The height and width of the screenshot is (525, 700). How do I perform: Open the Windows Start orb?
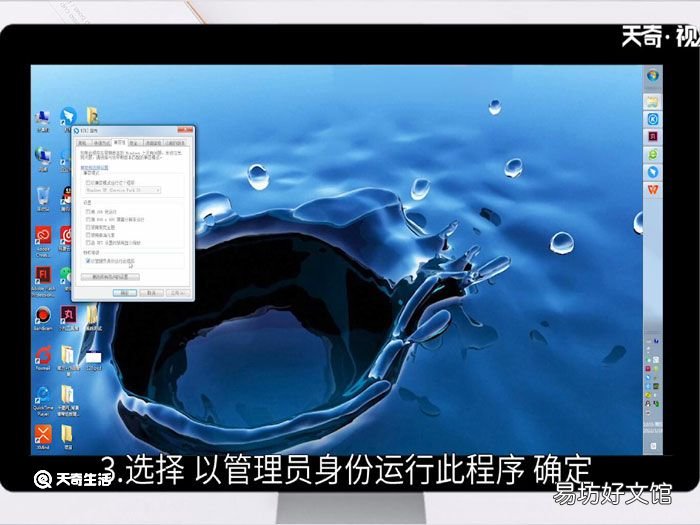[653, 76]
